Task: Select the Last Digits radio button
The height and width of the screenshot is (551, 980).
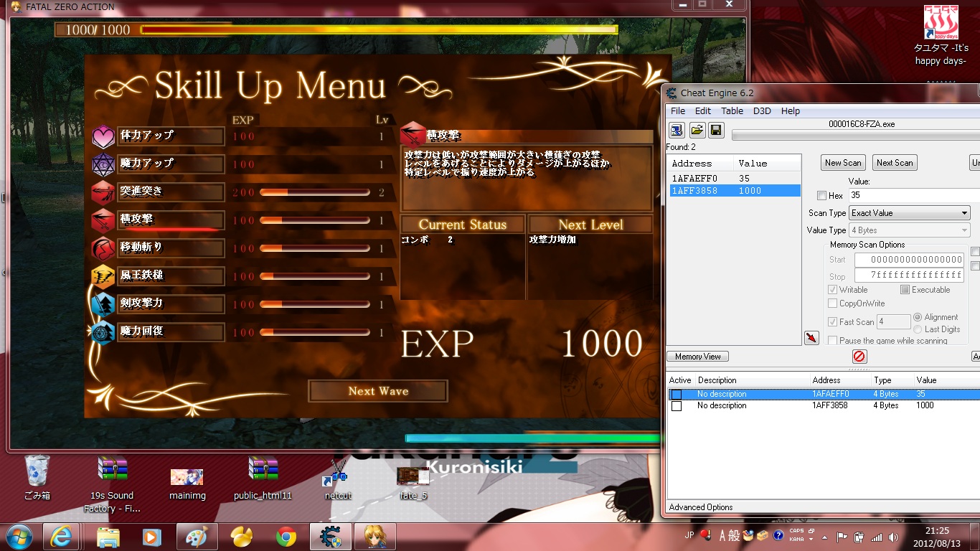Action: click(x=918, y=329)
